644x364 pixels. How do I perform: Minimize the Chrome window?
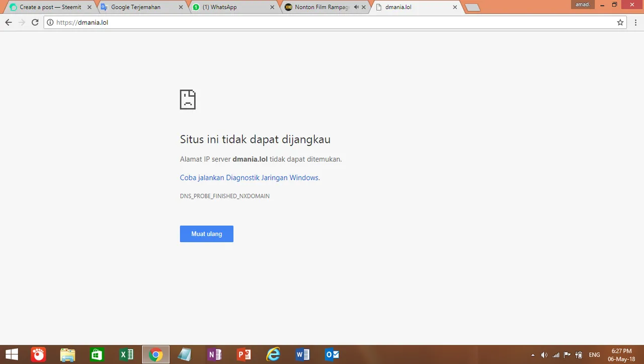click(602, 5)
